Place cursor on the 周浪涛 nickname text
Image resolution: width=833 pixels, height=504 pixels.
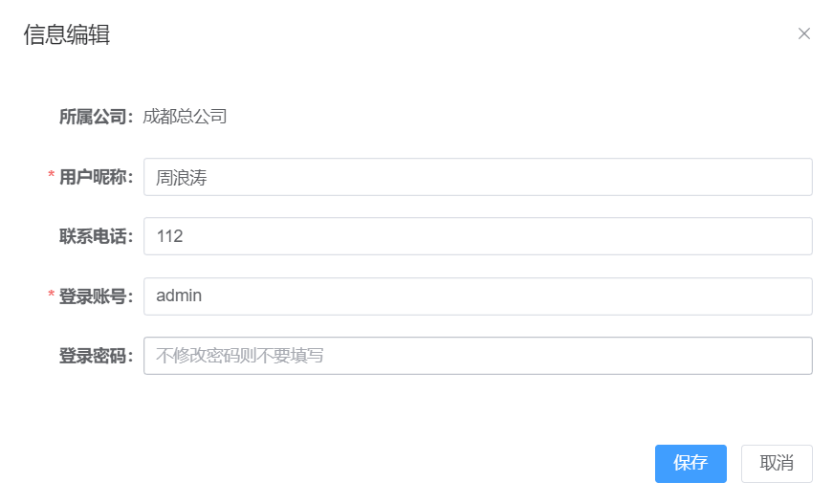pos(181,177)
